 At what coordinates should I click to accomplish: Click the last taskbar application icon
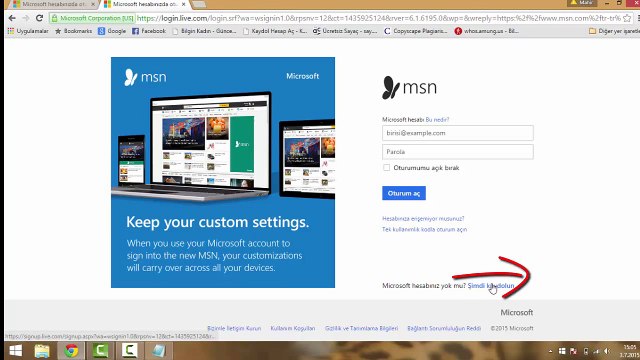pyautogui.click(x=159, y=351)
